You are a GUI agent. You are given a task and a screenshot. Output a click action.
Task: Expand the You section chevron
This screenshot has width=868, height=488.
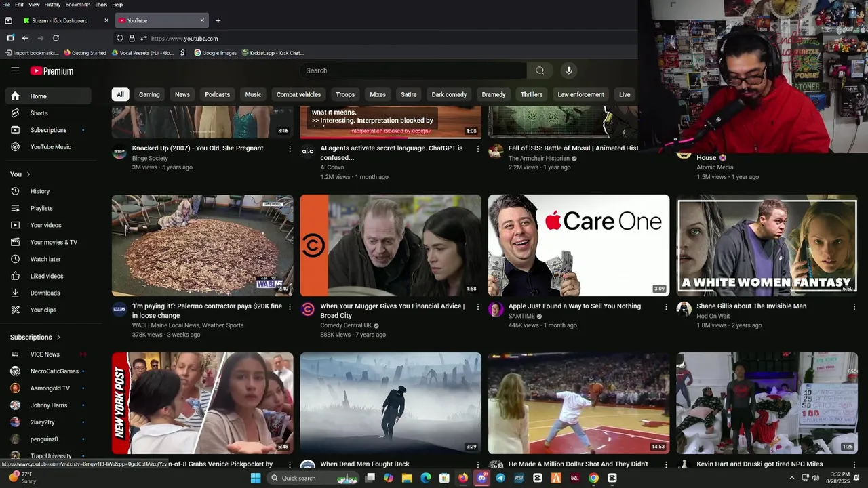[x=28, y=174]
